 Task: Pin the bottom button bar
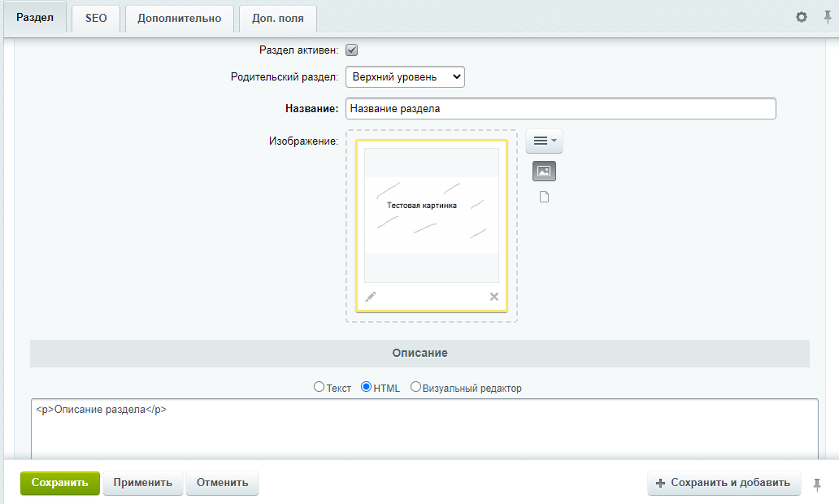click(817, 484)
